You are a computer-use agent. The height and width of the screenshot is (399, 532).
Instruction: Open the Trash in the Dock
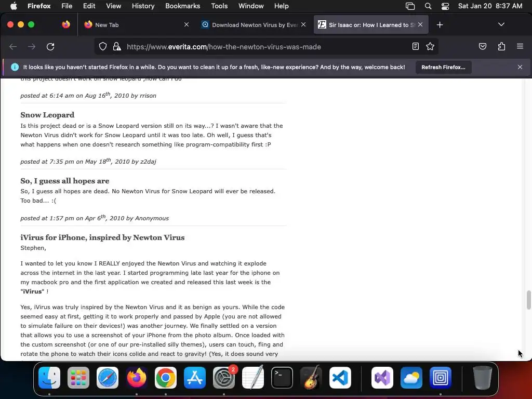coord(483,378)
